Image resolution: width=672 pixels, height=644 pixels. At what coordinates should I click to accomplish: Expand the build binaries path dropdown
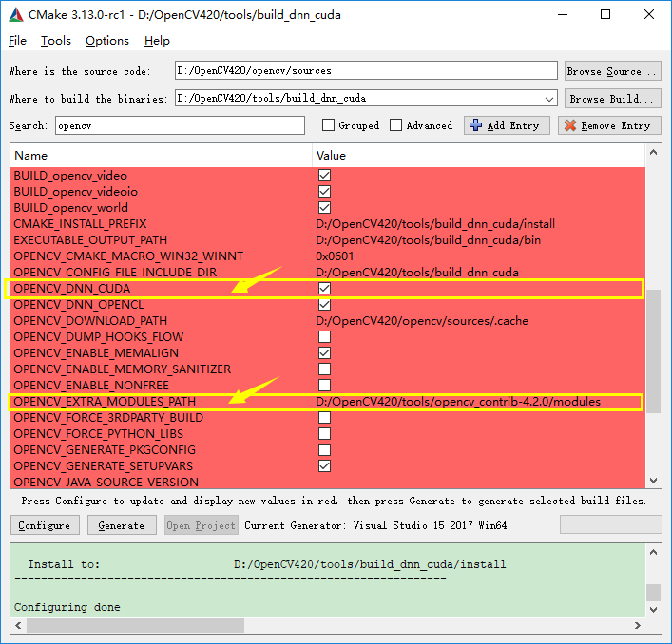549,99
